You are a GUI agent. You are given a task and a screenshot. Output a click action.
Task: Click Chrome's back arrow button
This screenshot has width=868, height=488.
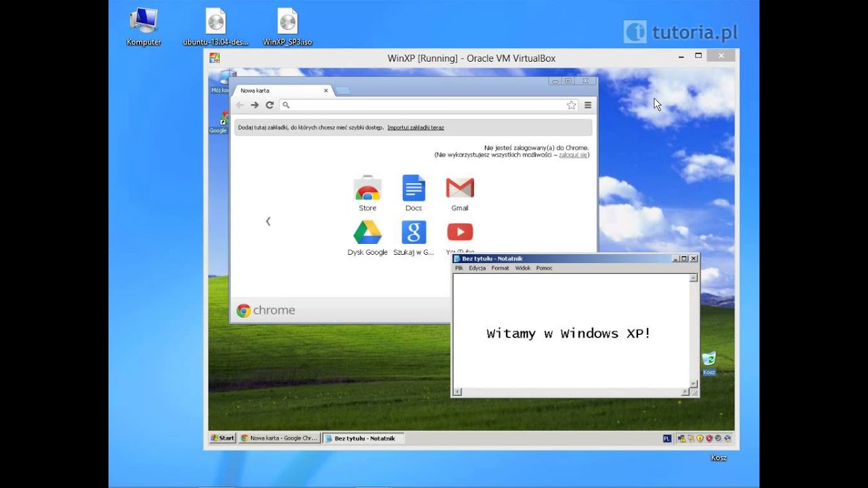pyautogui.click(x=239, y=105)
